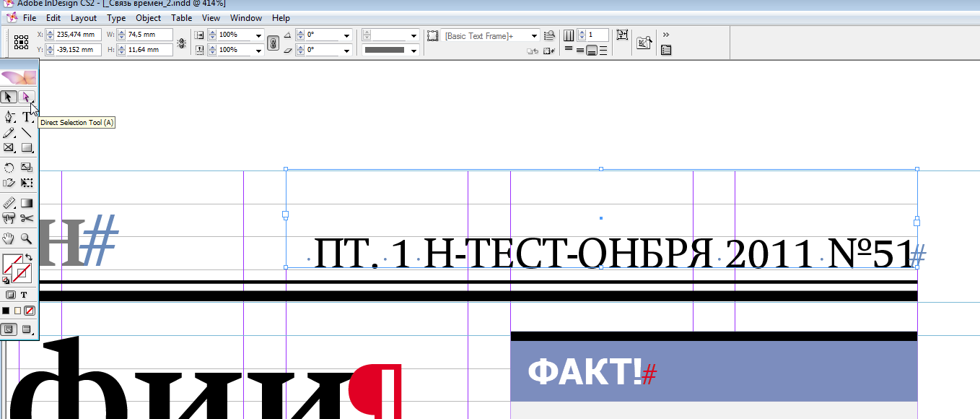Toggle constrain width and height proportions

[181, 43]
